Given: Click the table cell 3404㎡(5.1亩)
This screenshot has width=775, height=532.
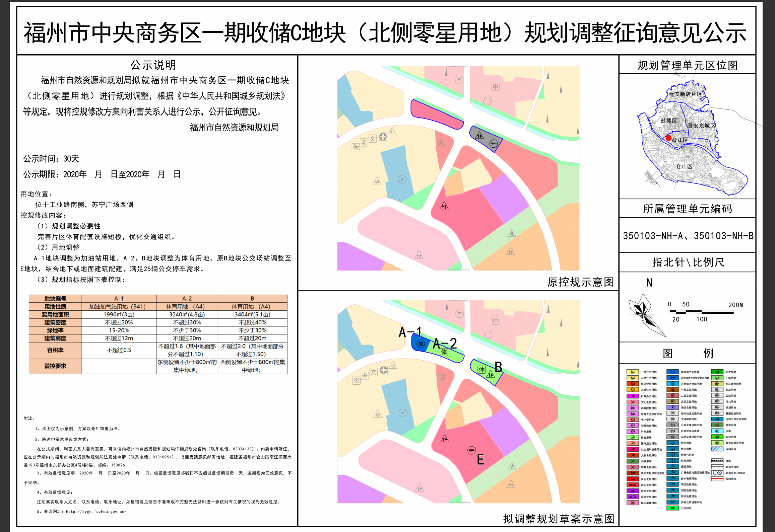Looking at the screenshot, I should pyautogui.click(x=252, y=315).
